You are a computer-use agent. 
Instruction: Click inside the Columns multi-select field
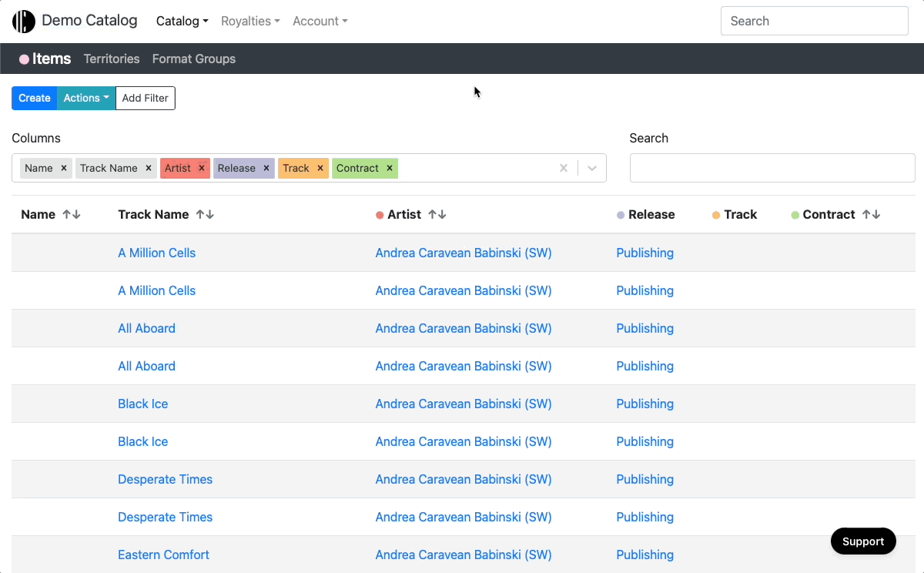pos(309,168)
